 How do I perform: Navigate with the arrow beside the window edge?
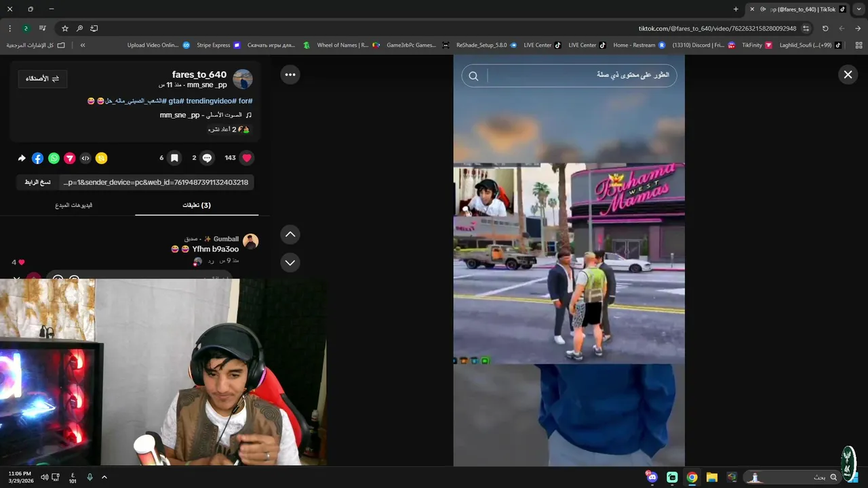858,28
